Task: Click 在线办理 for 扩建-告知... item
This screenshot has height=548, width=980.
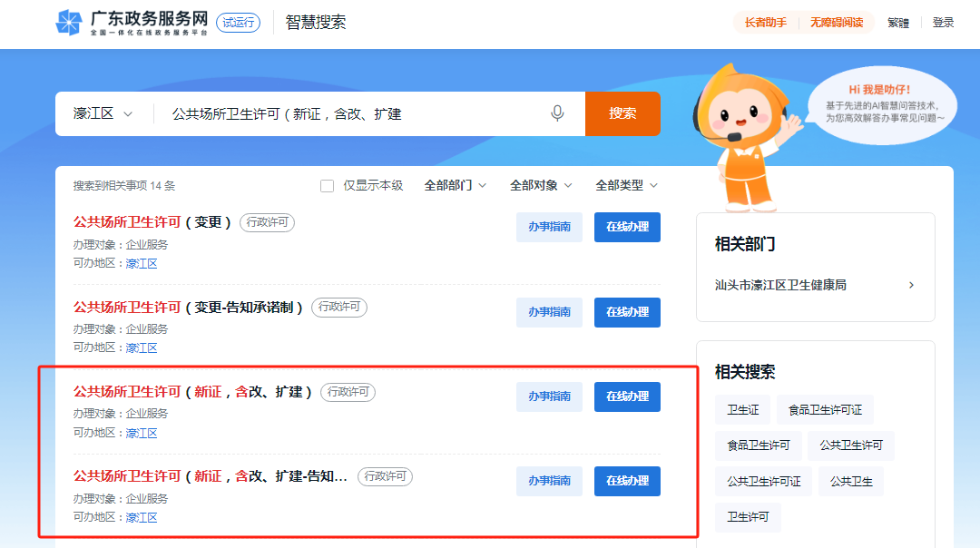Action: [628, 481]
